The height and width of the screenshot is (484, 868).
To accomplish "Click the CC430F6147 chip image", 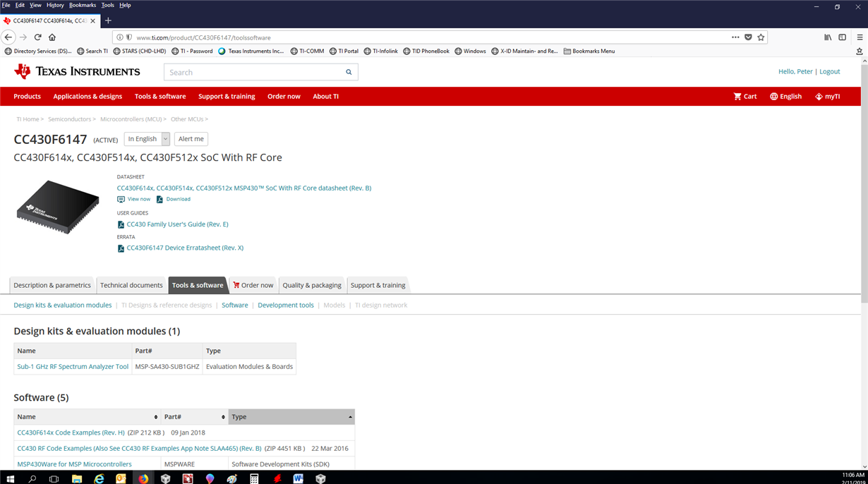I will click(x=58, y=207).
